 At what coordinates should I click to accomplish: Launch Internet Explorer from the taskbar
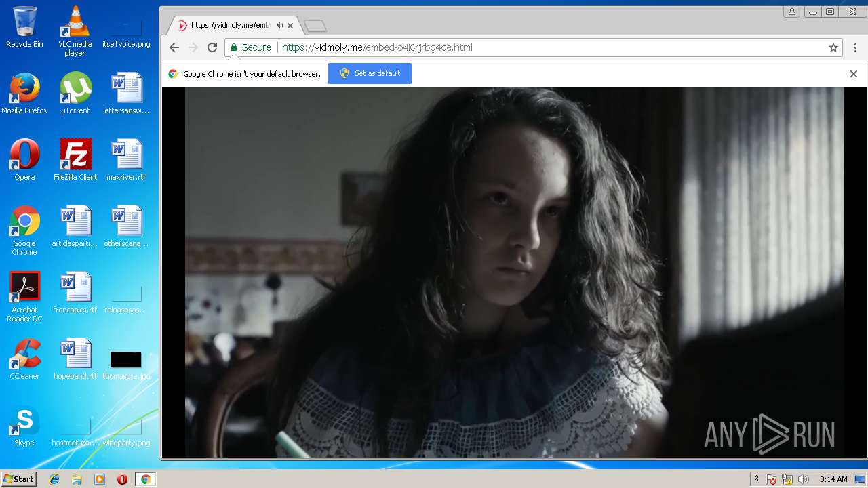54,479
